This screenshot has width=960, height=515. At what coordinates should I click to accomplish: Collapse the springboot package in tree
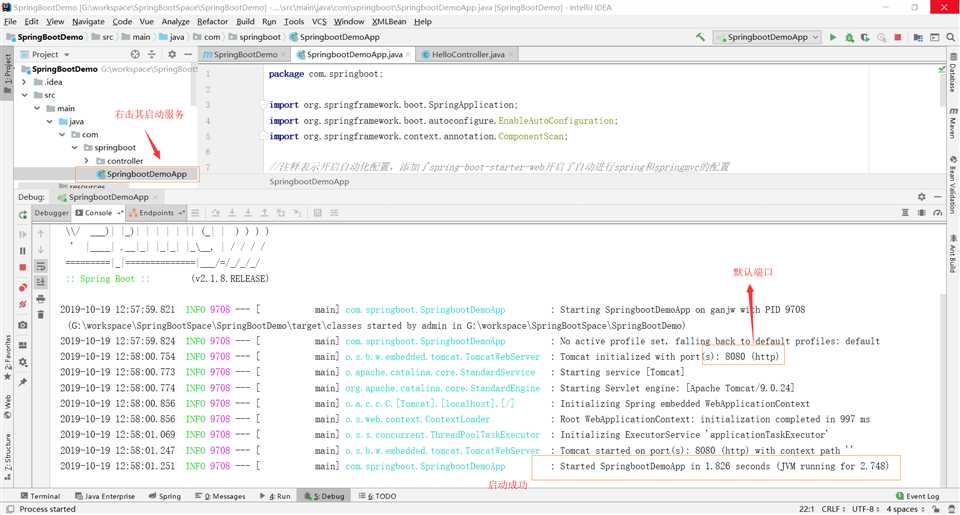point(75,148)
